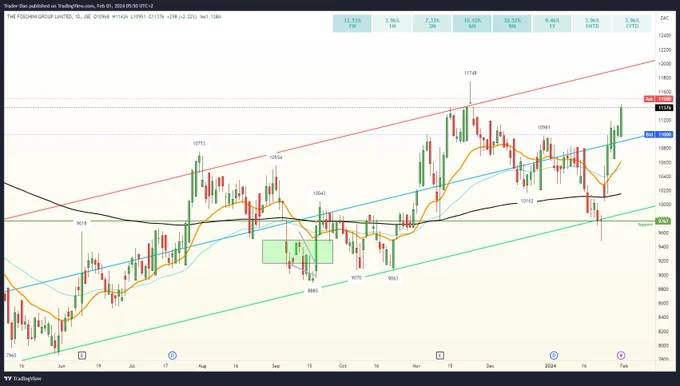Screen dimensions: 680x386
Task: Click the 10554 price label
Action: pyautogui.click(x=276, y=157)
